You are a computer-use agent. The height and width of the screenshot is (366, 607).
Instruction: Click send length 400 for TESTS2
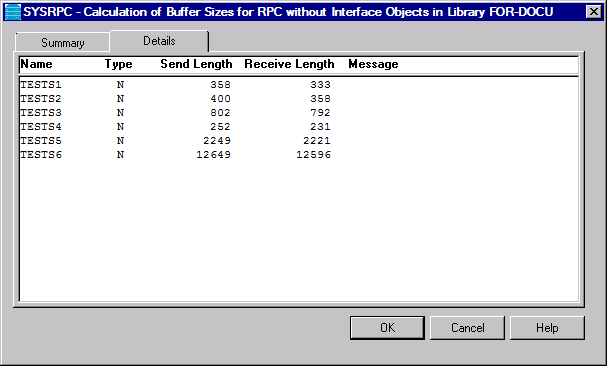coord(220,98)
